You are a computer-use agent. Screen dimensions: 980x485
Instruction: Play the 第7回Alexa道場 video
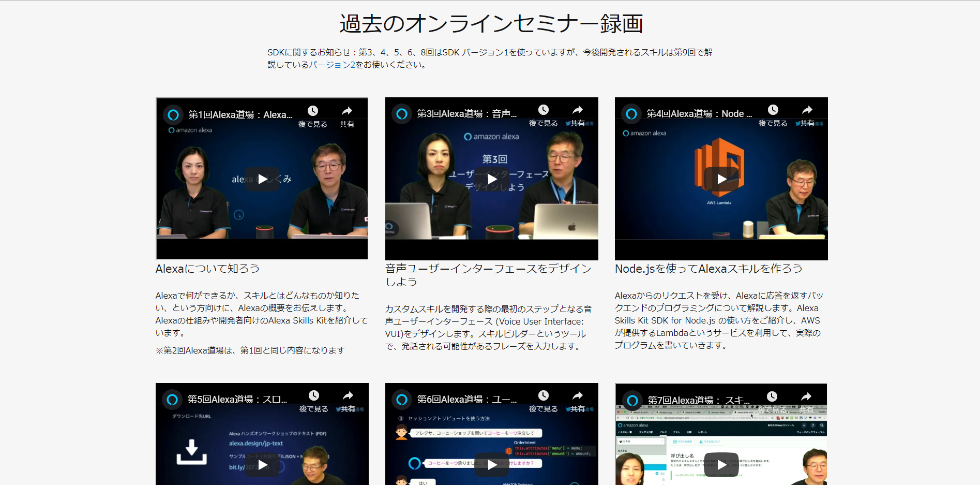coord(721,465)
